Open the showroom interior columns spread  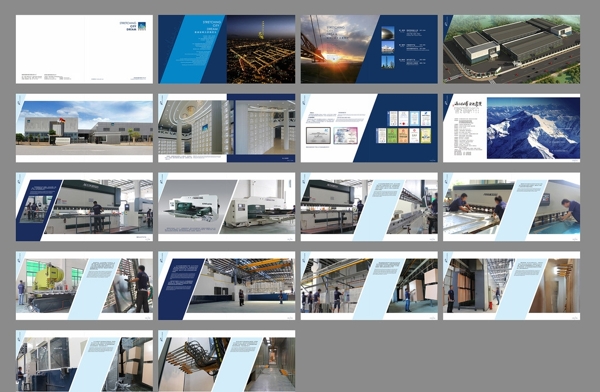(227, 128)
